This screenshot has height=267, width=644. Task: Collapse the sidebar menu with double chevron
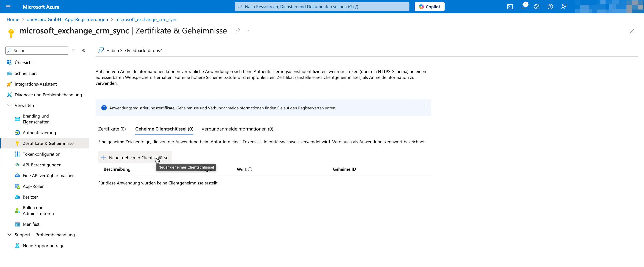click(x=84, y=50)
